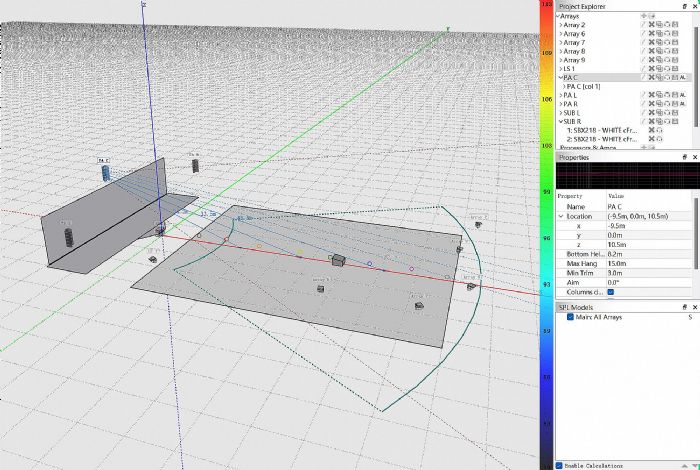Image resolution: width=700 pixels, height=470 pixels.
Task: Click the add array icon beside Arrays
Action: click(x=645, y=16)
